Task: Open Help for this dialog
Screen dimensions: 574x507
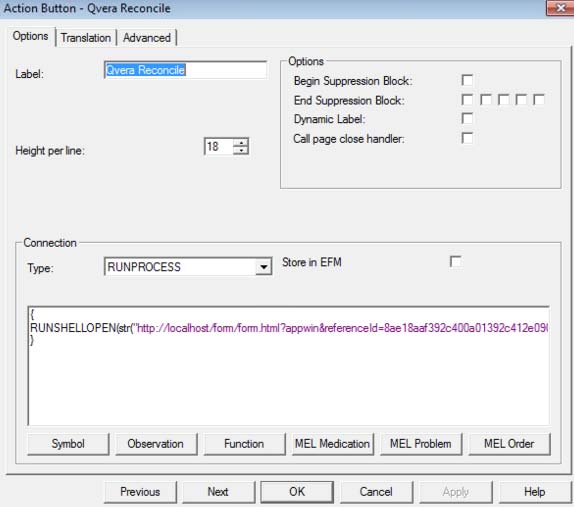Action: pos(534,492)
